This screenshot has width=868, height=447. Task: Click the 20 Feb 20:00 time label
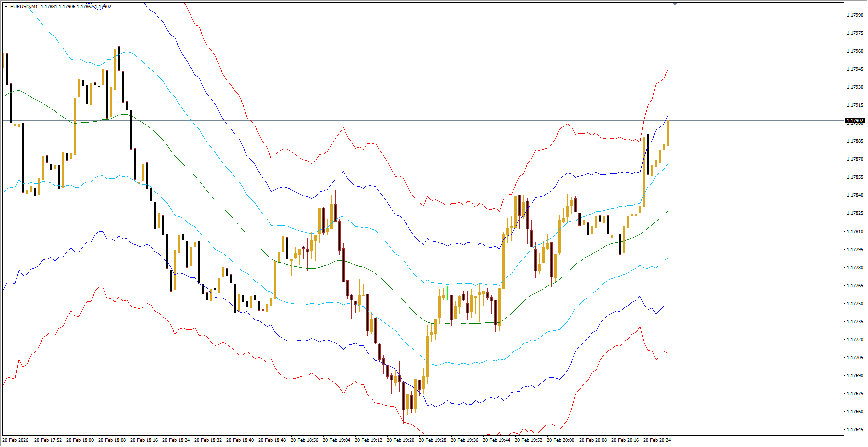[x=560, y=440]
